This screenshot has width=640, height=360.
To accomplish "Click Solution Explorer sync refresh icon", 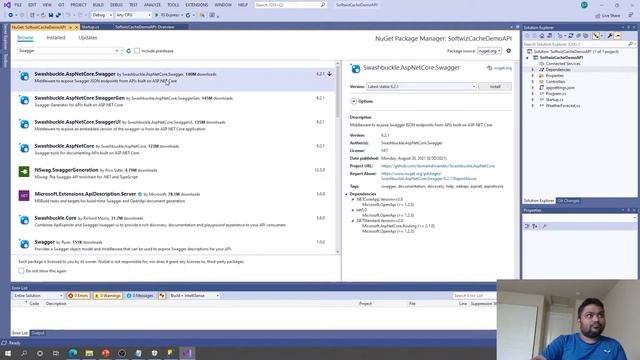I will tap(571, 36).
